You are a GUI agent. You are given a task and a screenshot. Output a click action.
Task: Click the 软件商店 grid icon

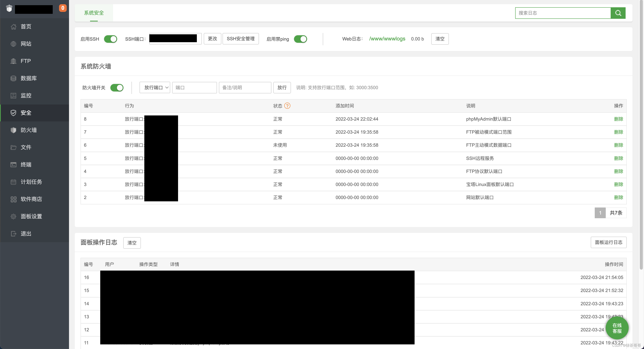coord(13,199)
